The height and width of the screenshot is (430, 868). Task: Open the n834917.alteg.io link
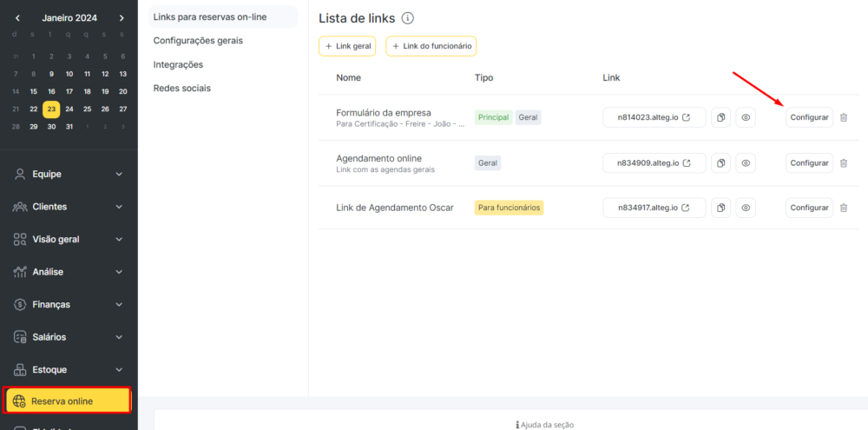[x=654, y=208]
